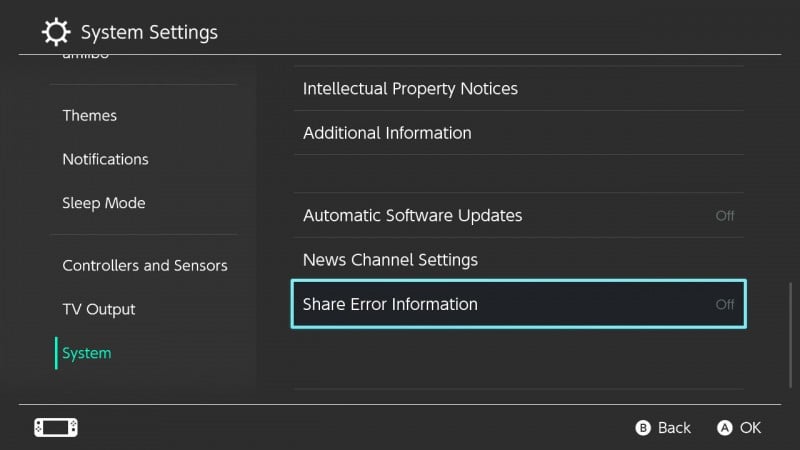The height and width of the screenshot is (450, 800).
Task: Click the System Settings title text
Action: pyautogui.click(x=149, y=32)
